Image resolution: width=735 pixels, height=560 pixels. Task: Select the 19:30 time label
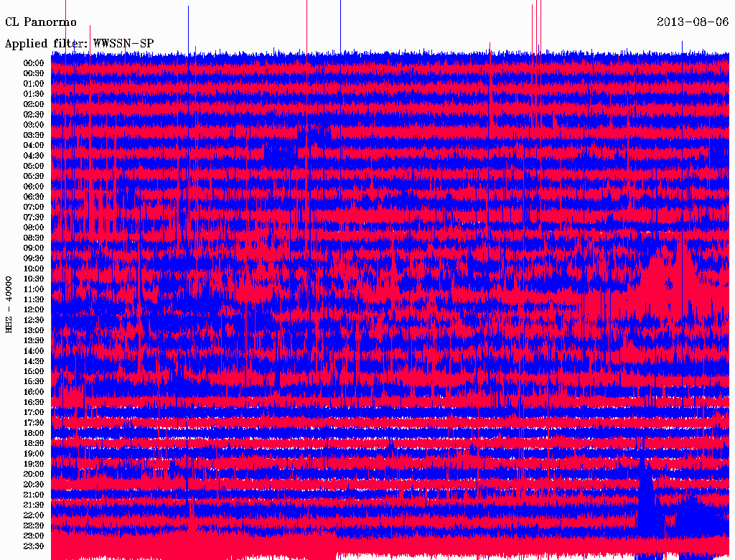tap(34, 464)
